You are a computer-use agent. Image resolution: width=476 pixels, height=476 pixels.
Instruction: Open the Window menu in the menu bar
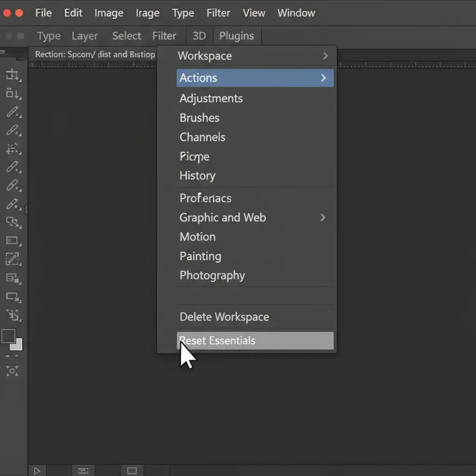click(x=296, y=13)
